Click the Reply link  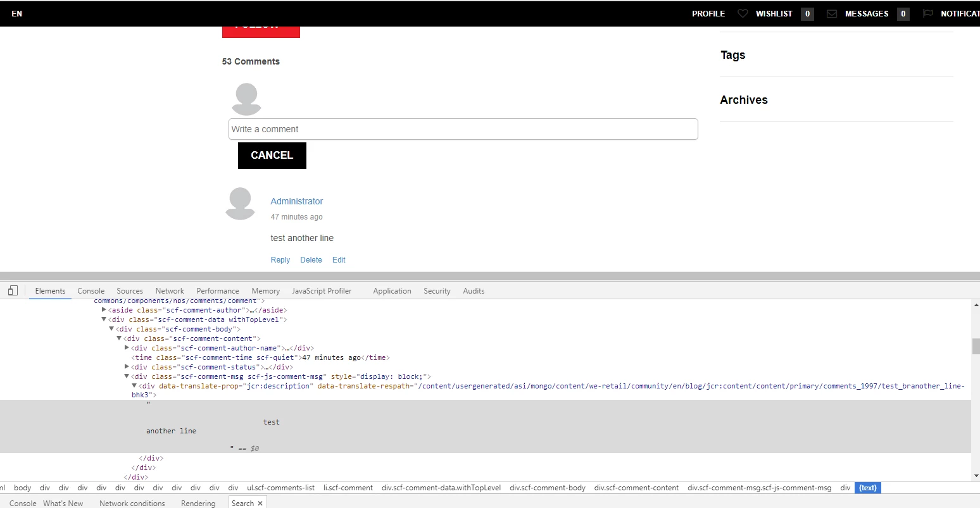click(x=280, y=260)
